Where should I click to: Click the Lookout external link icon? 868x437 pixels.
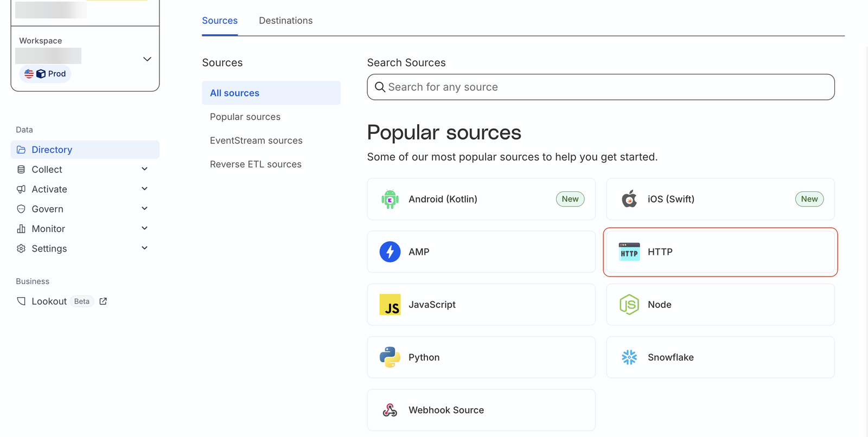pyautogui.click(x=103, y=301)
